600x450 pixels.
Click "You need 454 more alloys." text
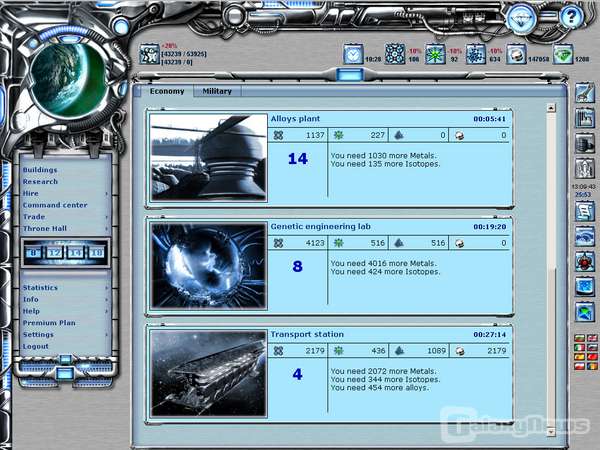pos(380,388)
